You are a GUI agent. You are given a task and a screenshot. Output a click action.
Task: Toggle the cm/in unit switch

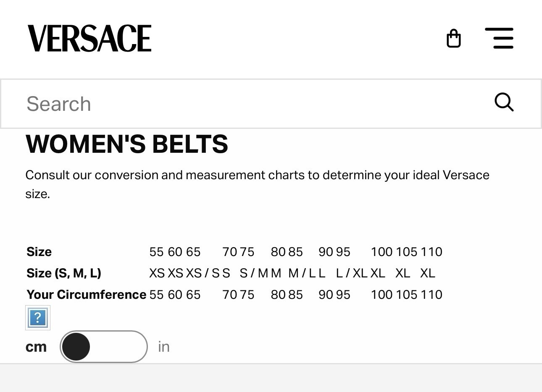click(104, 347)
